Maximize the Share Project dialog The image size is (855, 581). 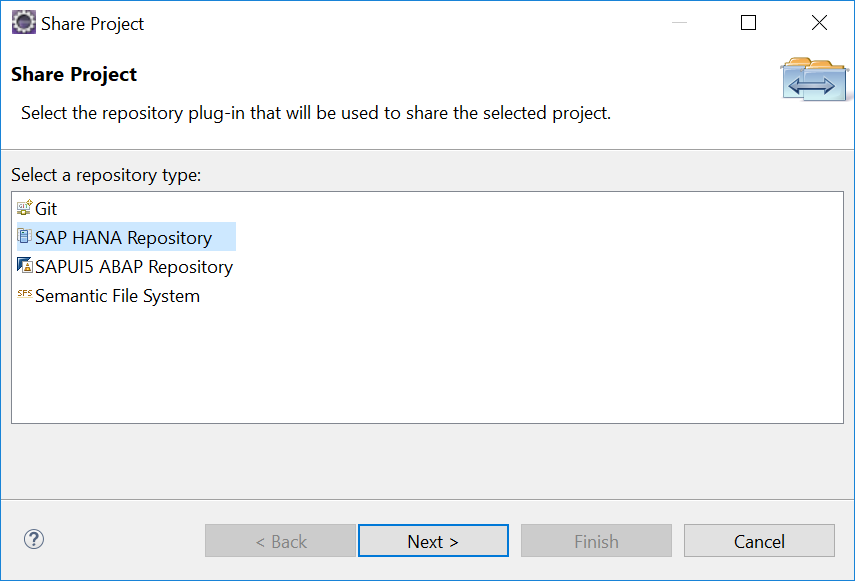click(x=748, y=23)
